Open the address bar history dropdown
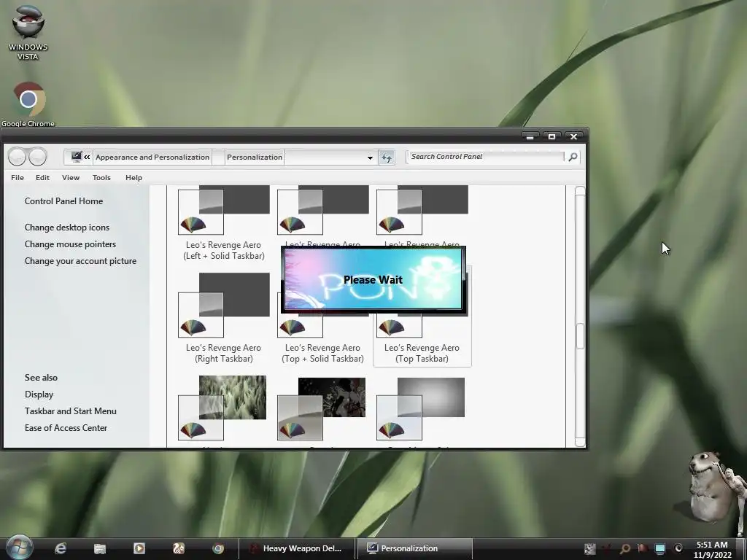Viewport: 747px width, 560px height. (370, 157)
